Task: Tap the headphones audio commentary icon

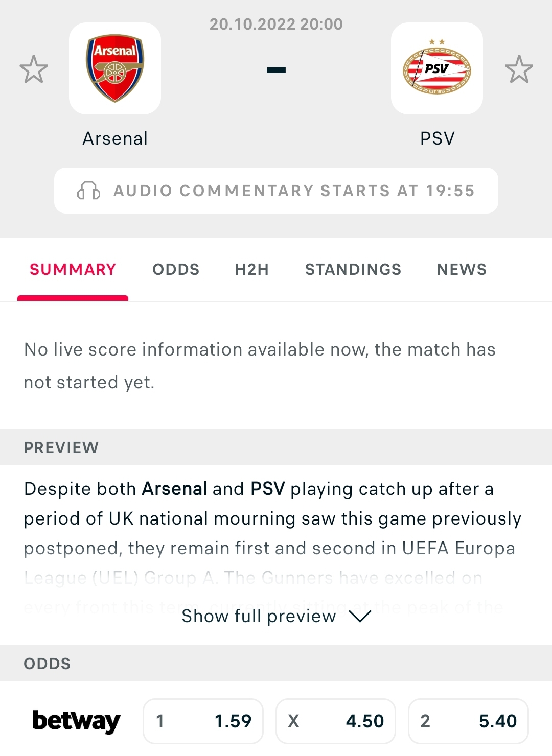Action: pyautogui.click(x=88, y=191)
